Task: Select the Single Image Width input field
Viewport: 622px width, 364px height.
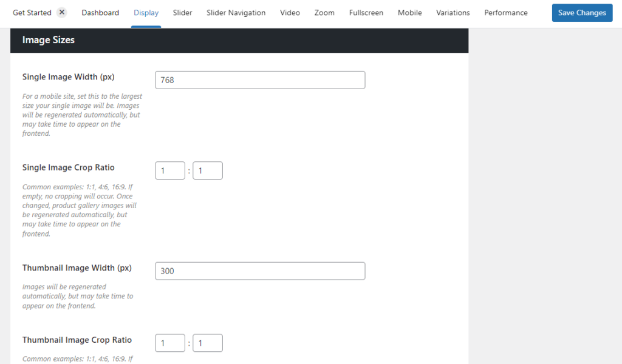Action: 259,79
